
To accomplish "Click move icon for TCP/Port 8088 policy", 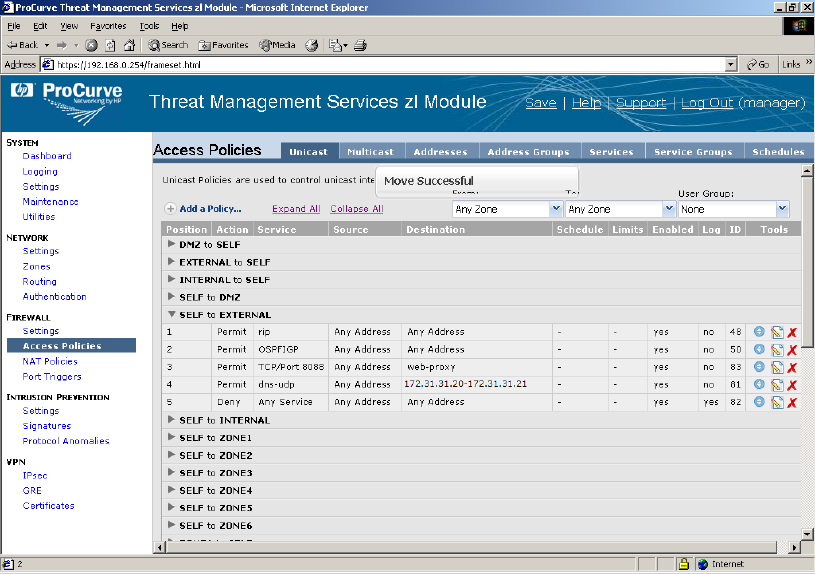I will pos(759,367).
